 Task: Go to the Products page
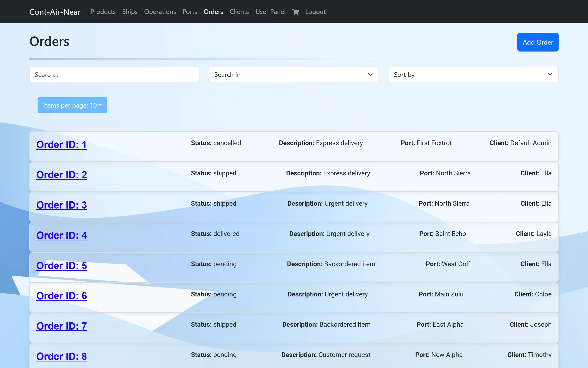[103, 12]
